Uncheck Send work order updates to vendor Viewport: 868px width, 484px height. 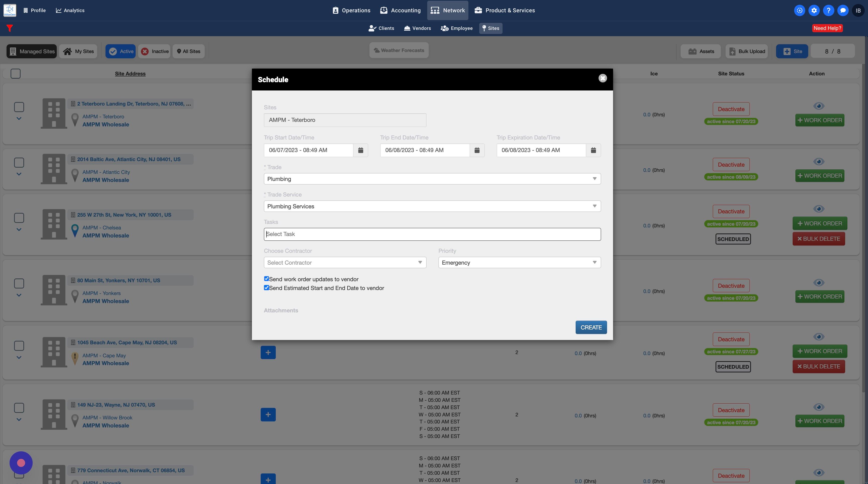click(266, 279)
